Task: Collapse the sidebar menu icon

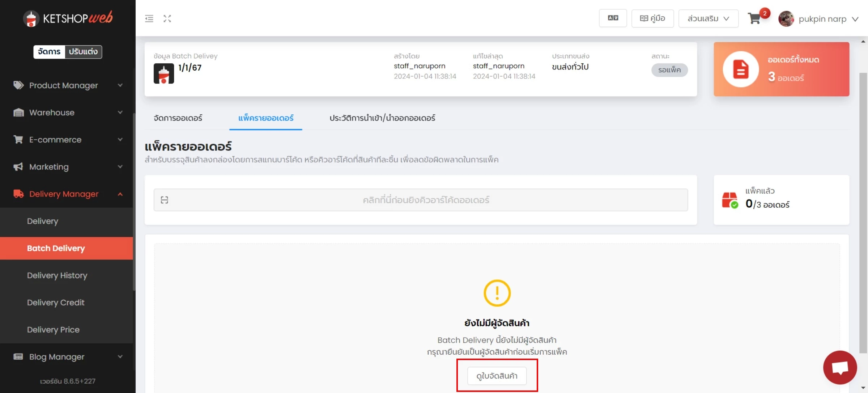Action: tap(149, 18)
